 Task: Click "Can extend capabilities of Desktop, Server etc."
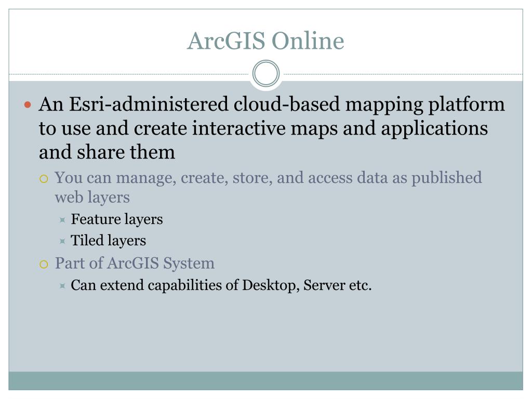(x=221, y=285)
